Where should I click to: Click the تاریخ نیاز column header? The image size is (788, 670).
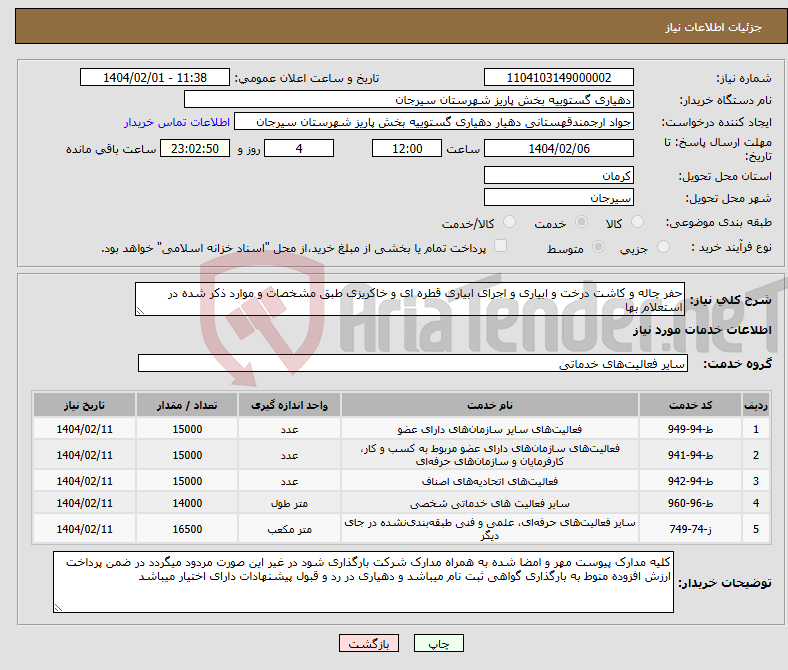pyautogui.click(x=84, y=405)
